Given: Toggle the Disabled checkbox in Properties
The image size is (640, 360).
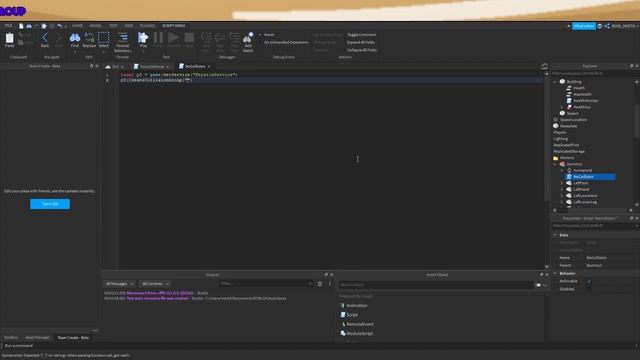Looking at the screenshot, I should pos(589,289).
